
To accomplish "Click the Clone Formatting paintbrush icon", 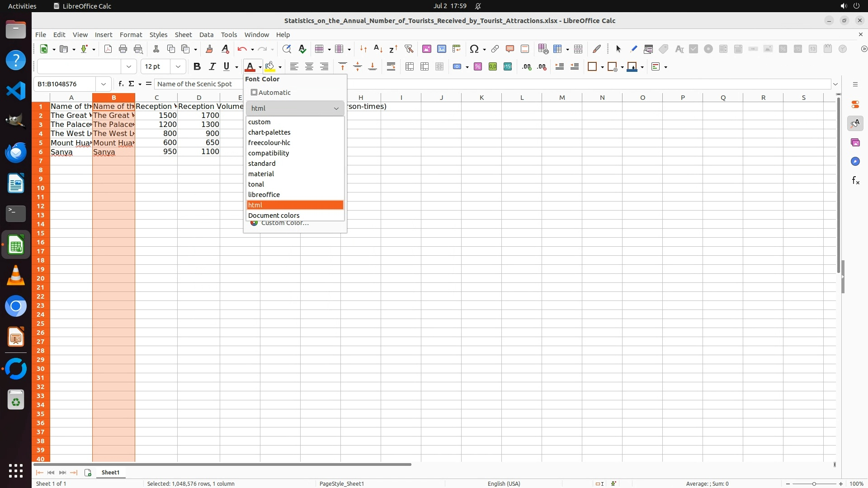I will [x=209, y=49].
